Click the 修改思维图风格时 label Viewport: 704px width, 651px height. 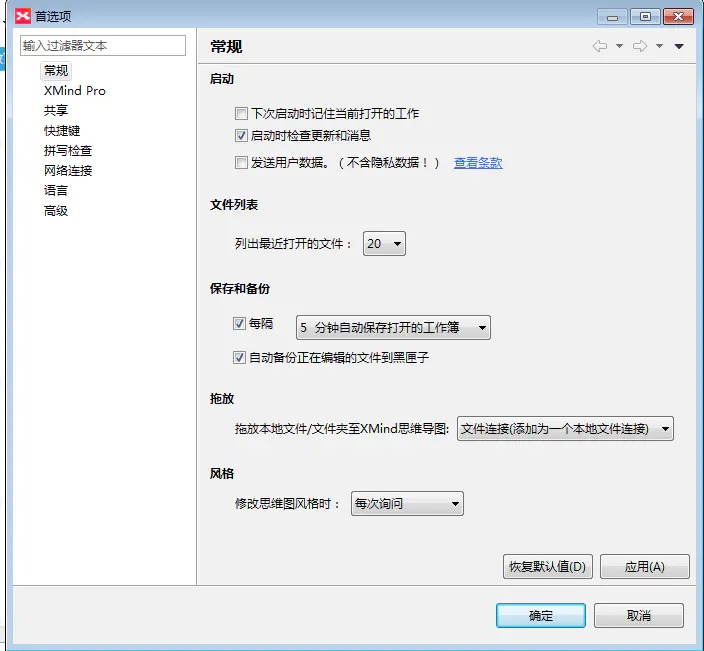(288, 504)
